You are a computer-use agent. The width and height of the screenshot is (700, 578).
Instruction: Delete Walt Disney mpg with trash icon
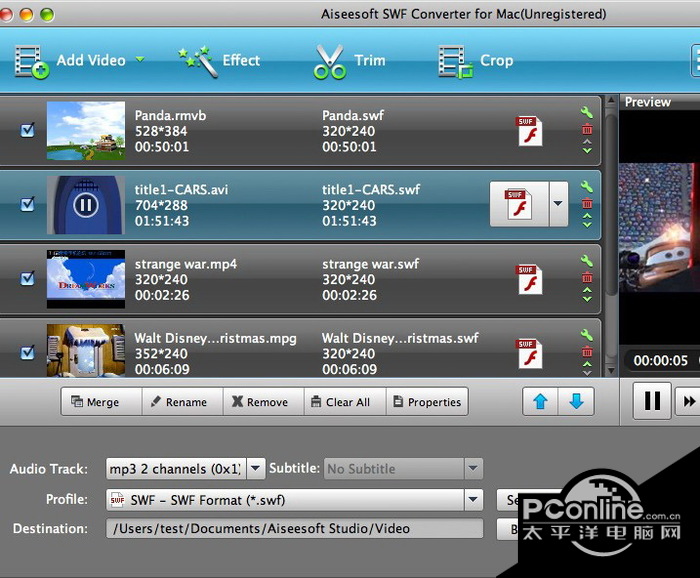click(x=587, y=352)
